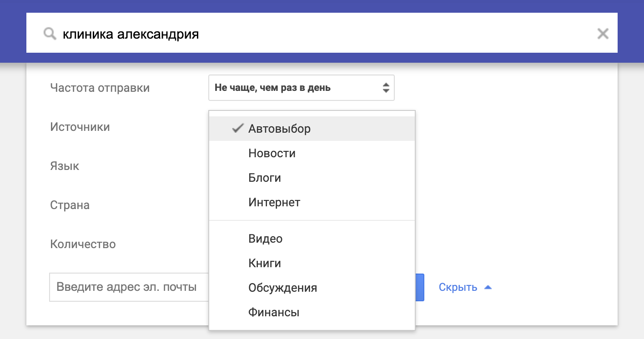
Task: Select 'Блоги' as the source
Action: [266, 178]
